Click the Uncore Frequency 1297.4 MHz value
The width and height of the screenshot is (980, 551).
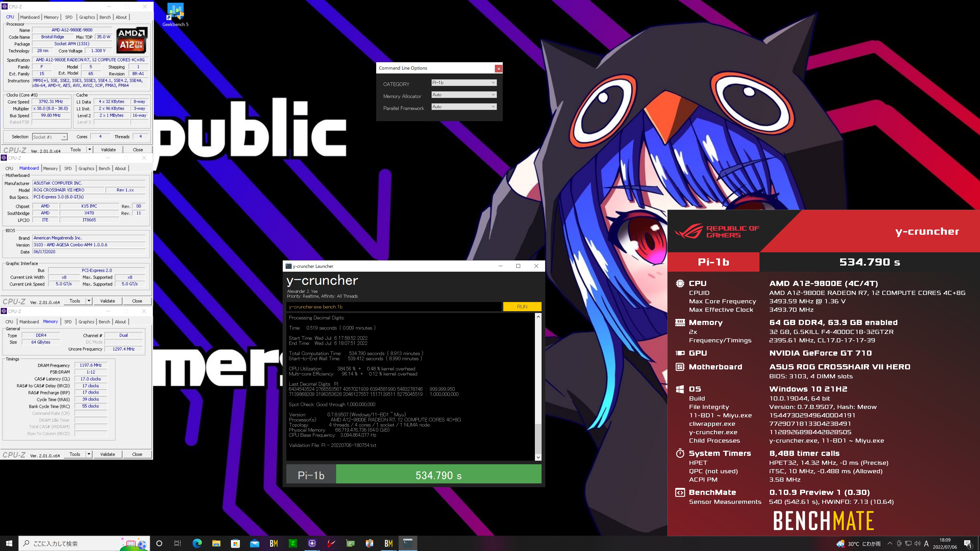click(x=124, y=349)
